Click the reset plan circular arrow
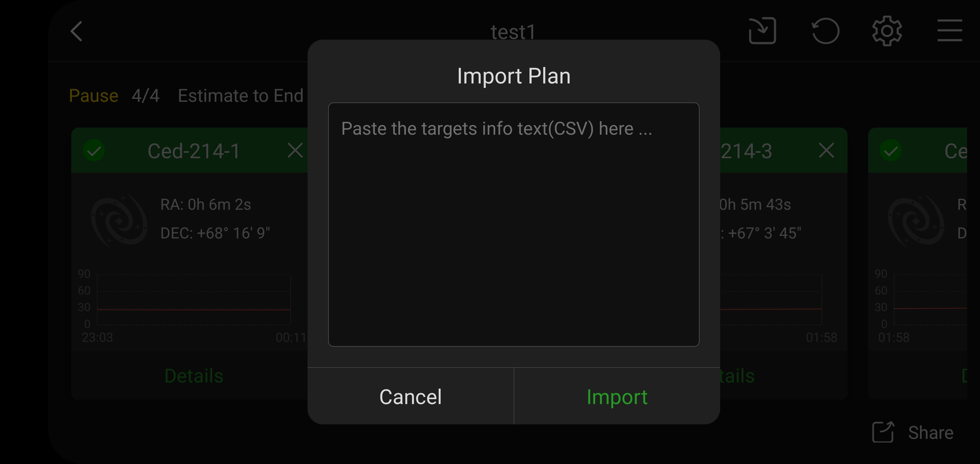980x464 pixels. coord(825,31)
